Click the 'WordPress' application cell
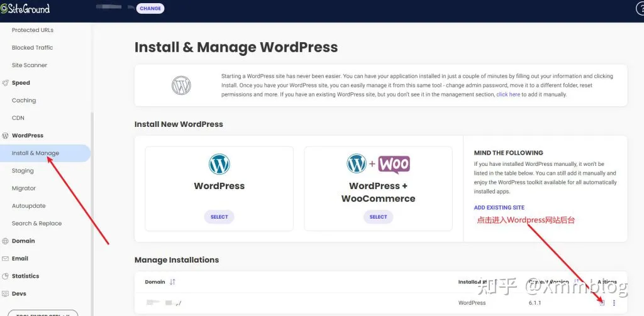 coord(472,303)
